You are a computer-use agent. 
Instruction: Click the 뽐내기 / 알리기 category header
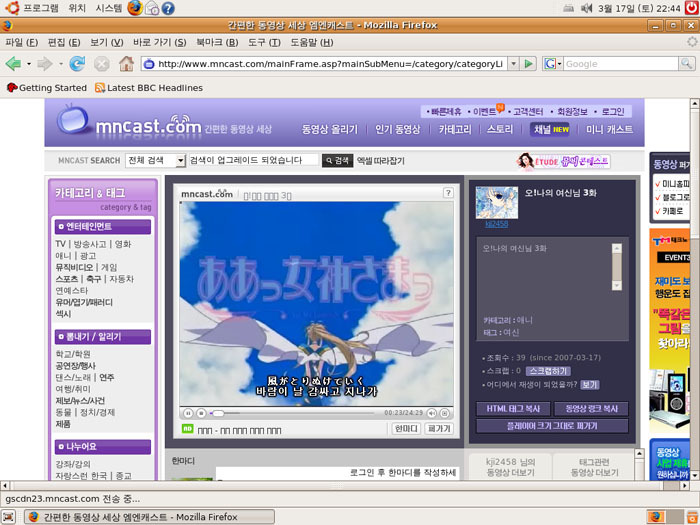(x=103, y=337)
